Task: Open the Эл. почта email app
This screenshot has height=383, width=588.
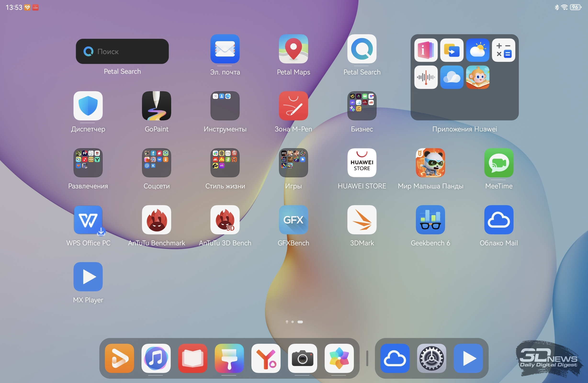Action: point(225,49)
